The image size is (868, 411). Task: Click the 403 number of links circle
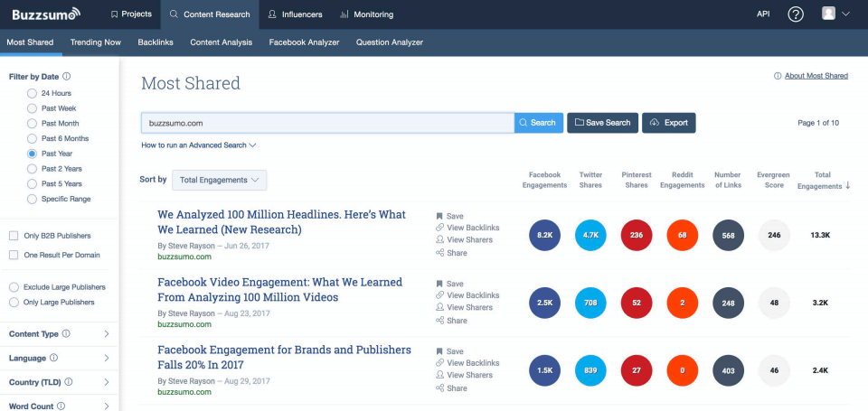(729, 370)
